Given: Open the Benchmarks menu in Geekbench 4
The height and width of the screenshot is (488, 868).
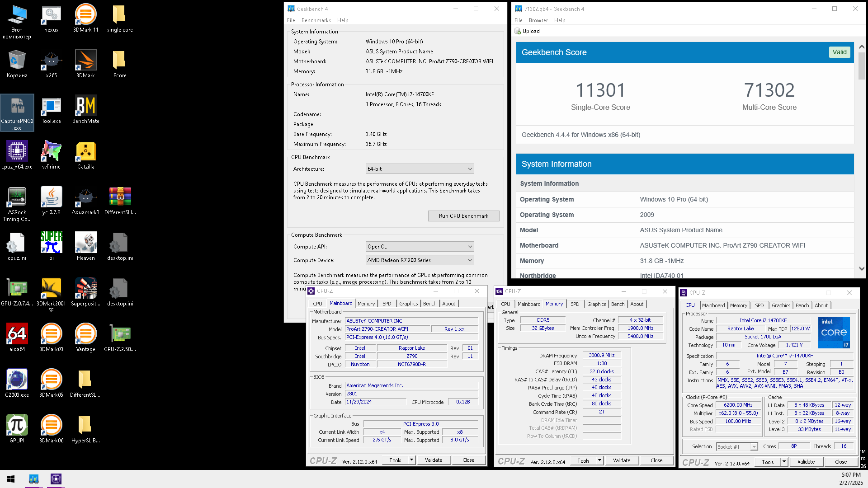Looking at the screenshot, I should click(x=316, y=20).
